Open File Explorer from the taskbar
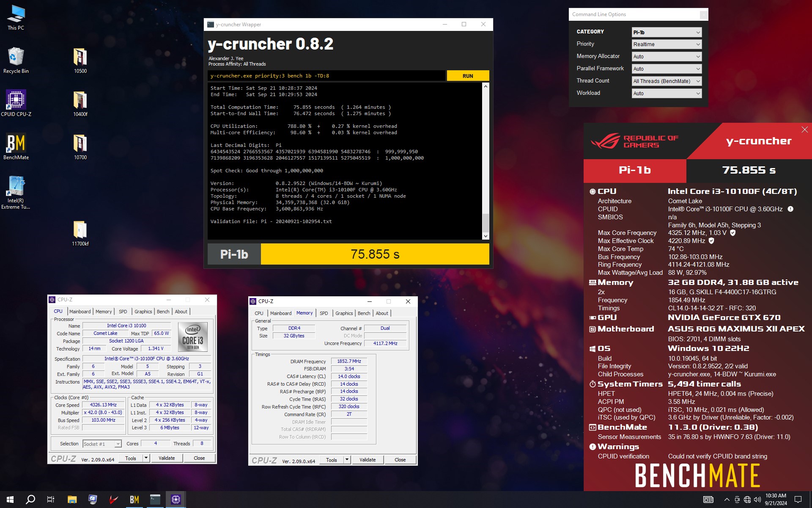Image resolution: width=812 pixels, height=508 pixels. (x=72, y=500)
